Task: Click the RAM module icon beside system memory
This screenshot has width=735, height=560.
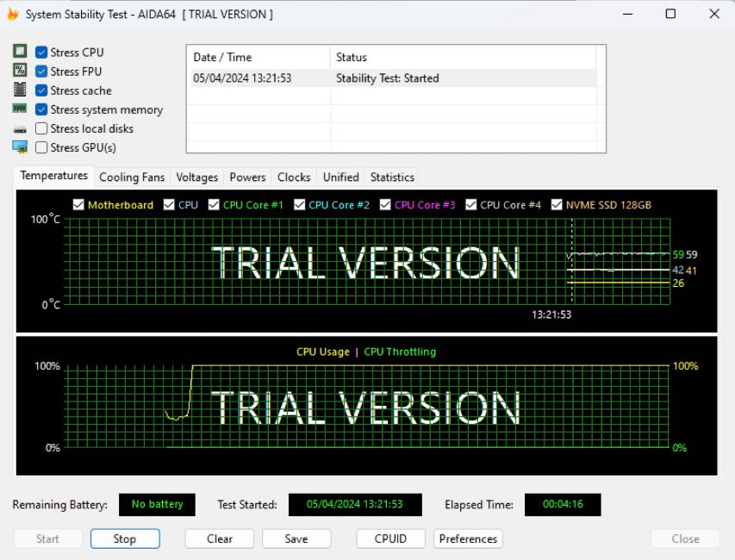Action: (20, 109)
